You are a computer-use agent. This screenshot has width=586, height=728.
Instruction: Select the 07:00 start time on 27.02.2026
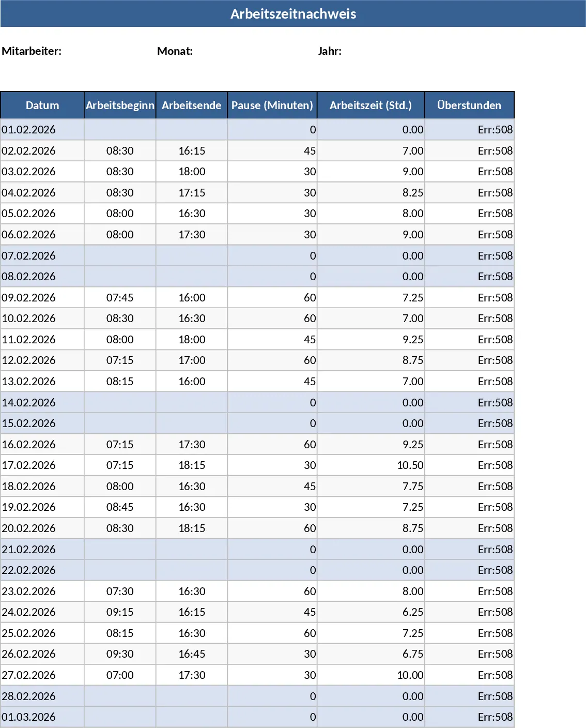click(x=120, y=675)
